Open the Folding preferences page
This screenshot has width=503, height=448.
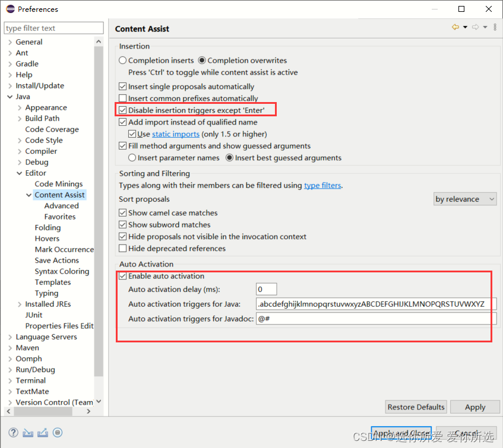(x=48, y=227)
